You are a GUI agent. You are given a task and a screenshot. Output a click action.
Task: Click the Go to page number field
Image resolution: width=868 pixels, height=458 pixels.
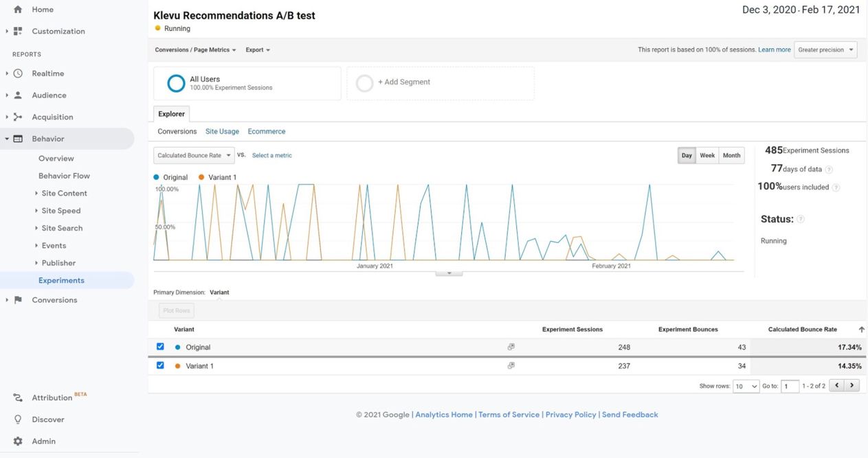(790, 386)
